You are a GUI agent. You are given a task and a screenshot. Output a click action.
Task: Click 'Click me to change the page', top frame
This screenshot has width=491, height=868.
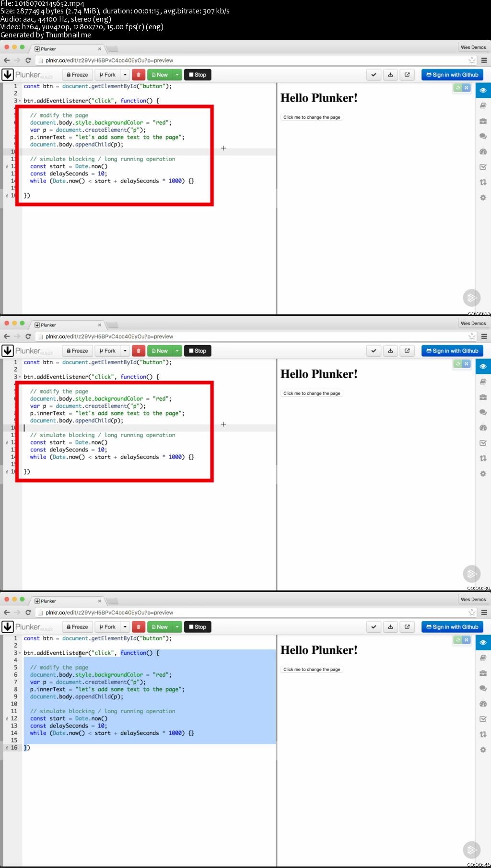(x=312, y=117)
